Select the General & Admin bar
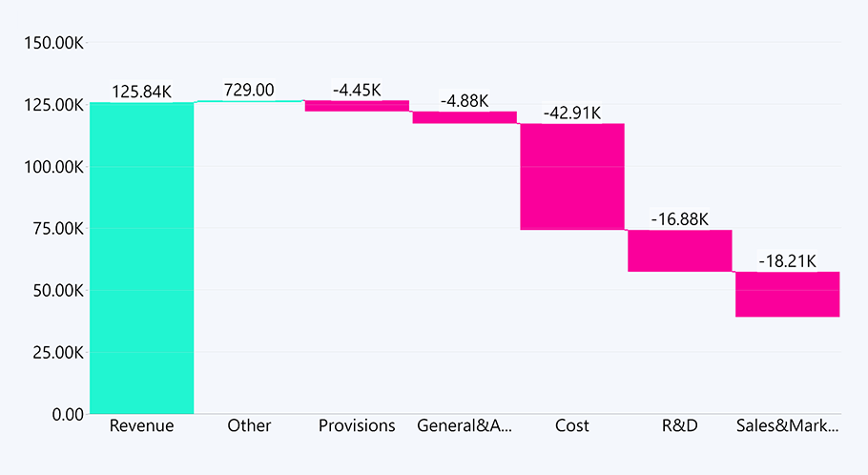The width and height of the screenshot is (868, 475). [x=465, y=117]
